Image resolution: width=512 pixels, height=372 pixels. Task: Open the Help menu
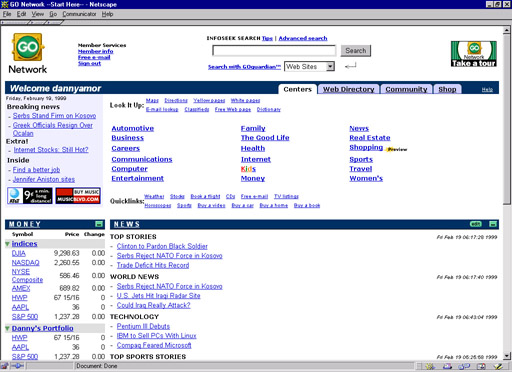tap(107, 14)
